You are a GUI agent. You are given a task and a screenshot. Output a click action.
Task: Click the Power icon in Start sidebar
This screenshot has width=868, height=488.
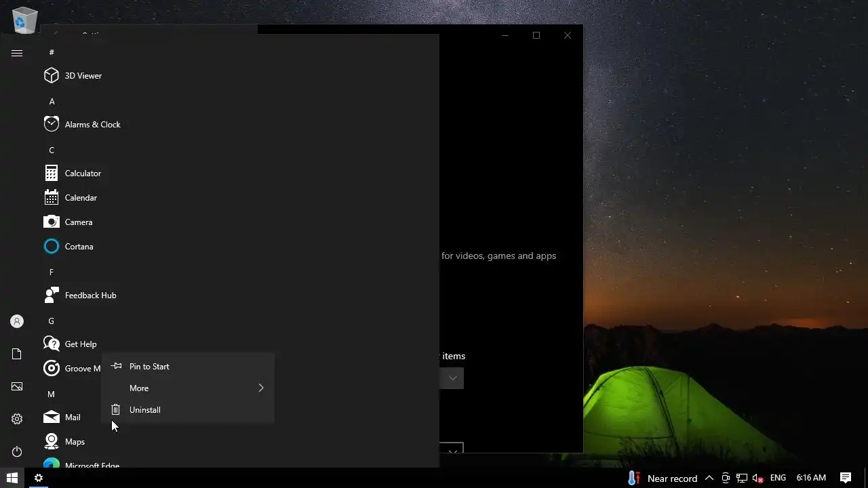coord(17,451)
